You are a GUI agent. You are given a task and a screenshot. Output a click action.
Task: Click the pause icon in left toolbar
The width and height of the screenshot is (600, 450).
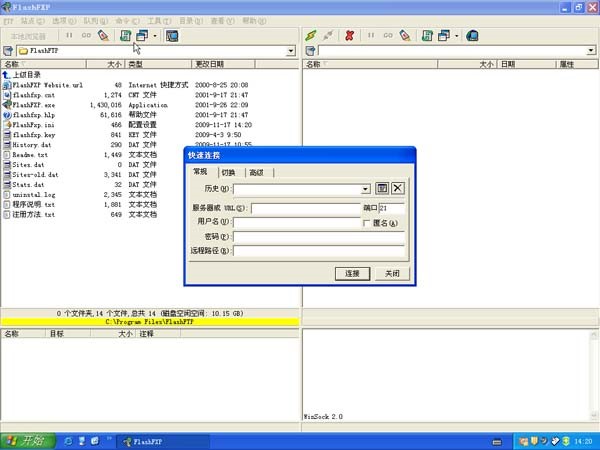[x=69, y=35]
